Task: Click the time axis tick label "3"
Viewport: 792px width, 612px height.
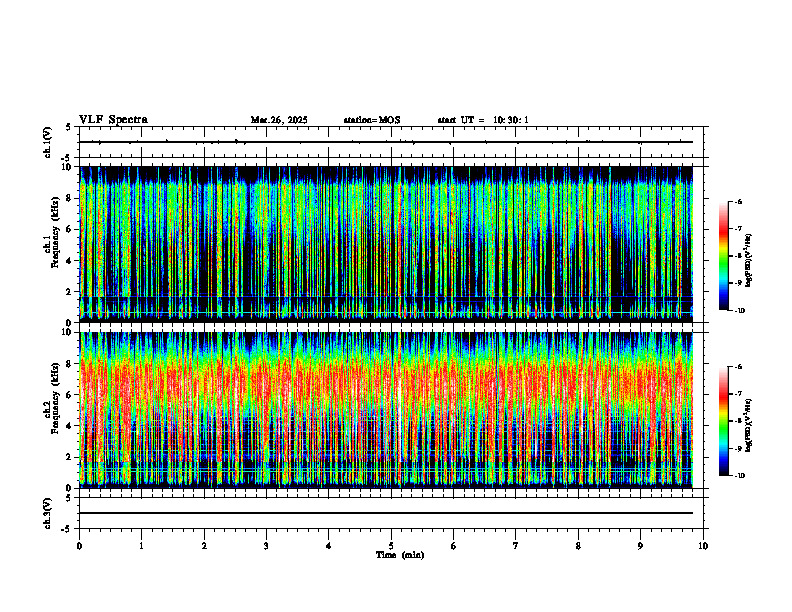Action: click(266, 546)
